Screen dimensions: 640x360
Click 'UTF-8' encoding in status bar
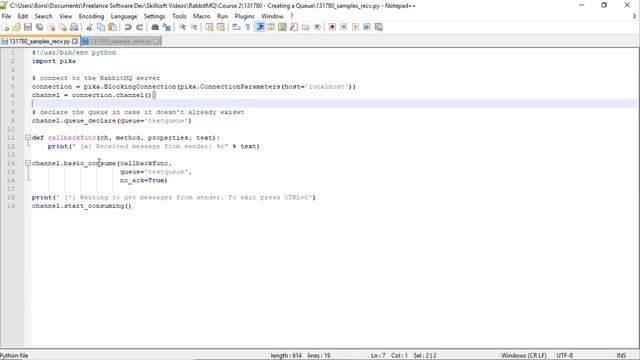[564, 356]
